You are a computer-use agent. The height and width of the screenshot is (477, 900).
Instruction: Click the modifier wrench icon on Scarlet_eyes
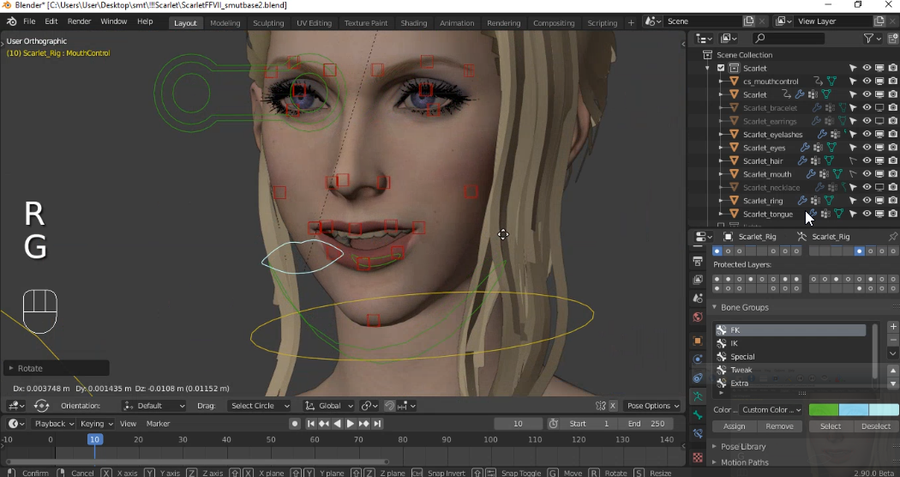tap(805, 148)
